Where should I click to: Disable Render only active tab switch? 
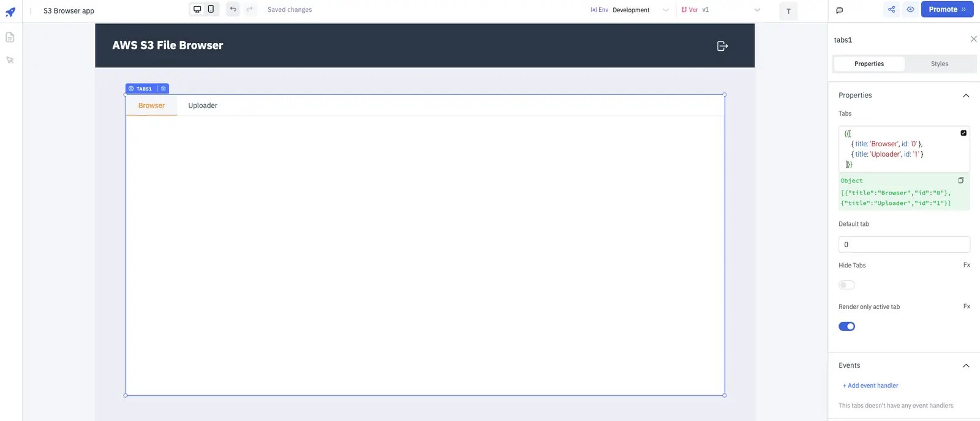[x=846, y=327]
